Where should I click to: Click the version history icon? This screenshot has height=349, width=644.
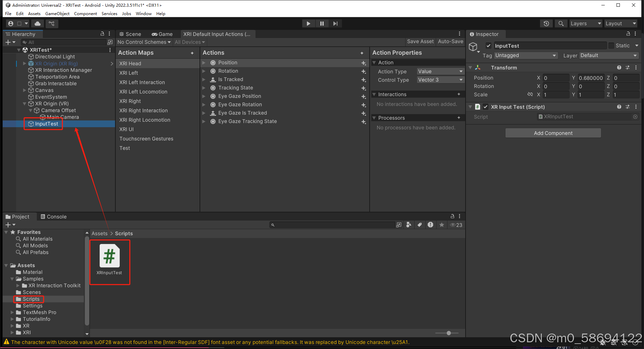pos(546,23)
